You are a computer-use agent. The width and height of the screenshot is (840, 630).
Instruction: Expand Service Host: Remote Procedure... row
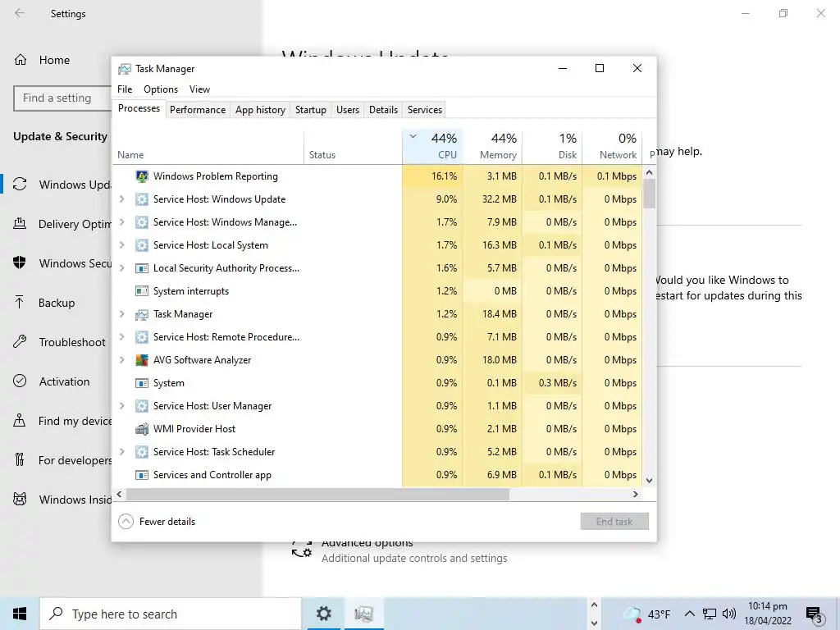122,337
